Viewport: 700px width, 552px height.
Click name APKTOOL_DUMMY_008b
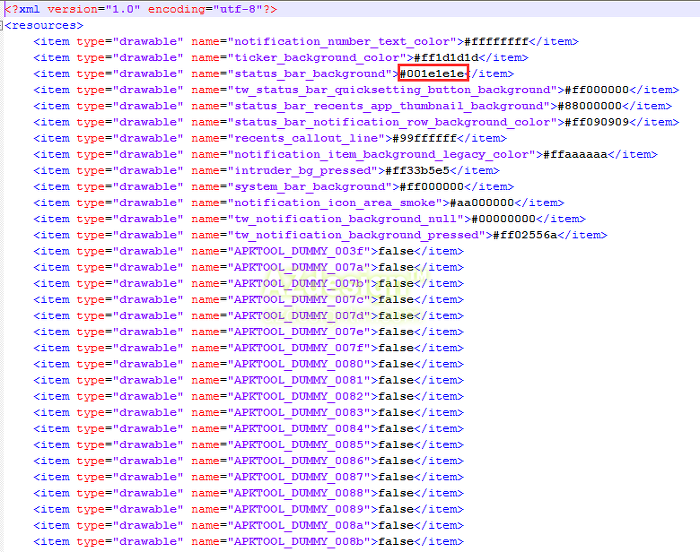tap(300, 541)
